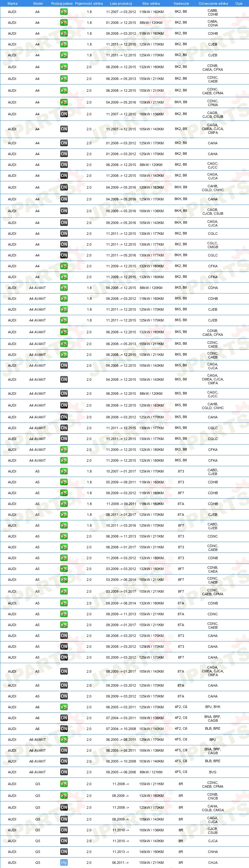Click production years 10.2007 -> 01.2017
Screen dimensions: 249x868
[x=121, y=471]
